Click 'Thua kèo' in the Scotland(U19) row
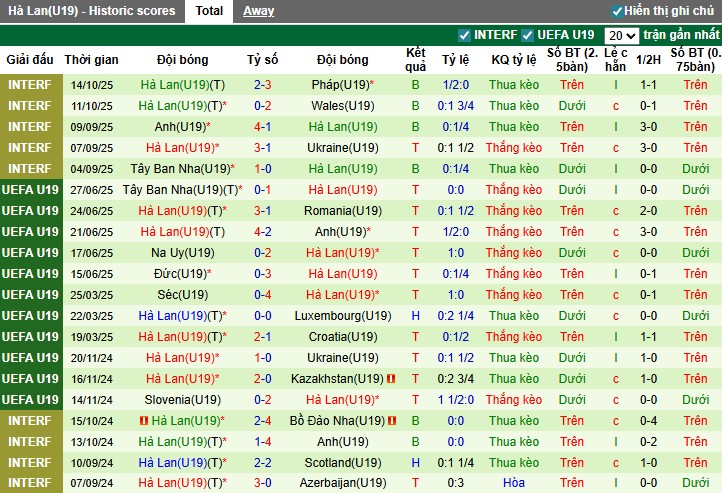 (x=513, y=463)
